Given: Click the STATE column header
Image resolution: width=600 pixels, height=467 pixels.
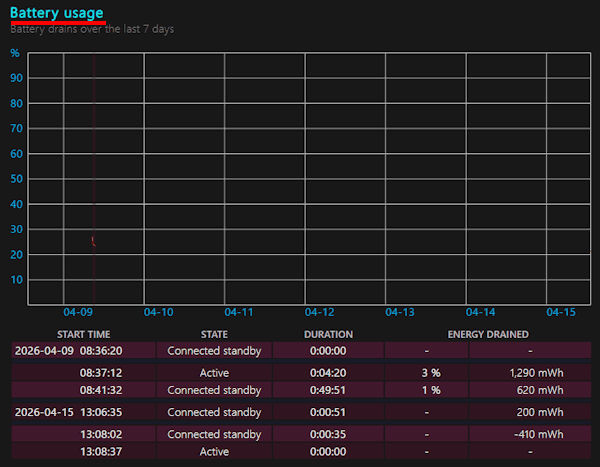Looking at the screenshot, I should (x=214, y=334).
